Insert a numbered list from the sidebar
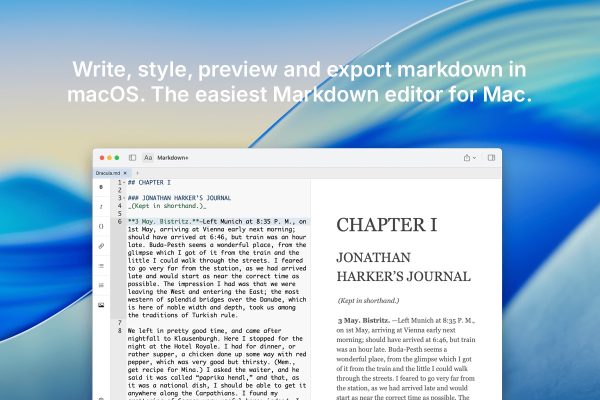600x400 pixels. click(101, 285)
